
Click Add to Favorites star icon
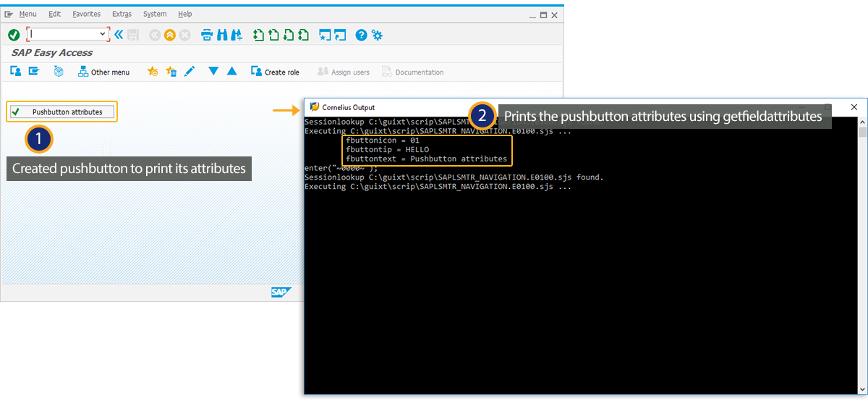[153, 71]
